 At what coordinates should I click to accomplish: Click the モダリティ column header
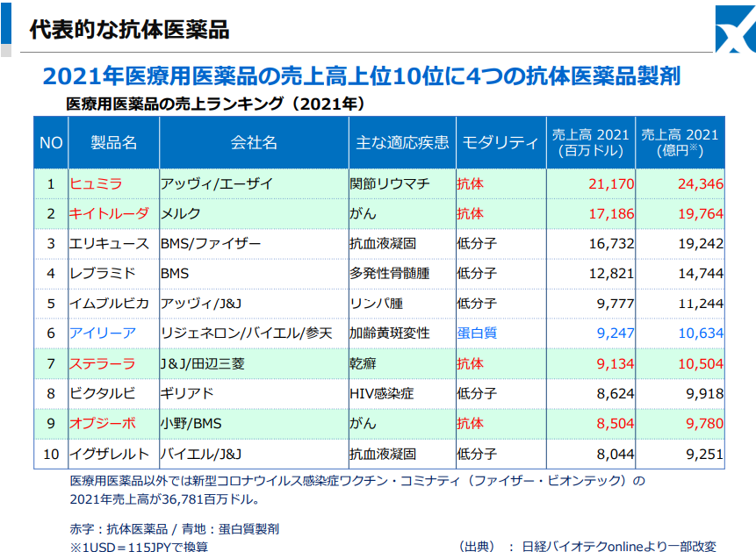point(501,143)
